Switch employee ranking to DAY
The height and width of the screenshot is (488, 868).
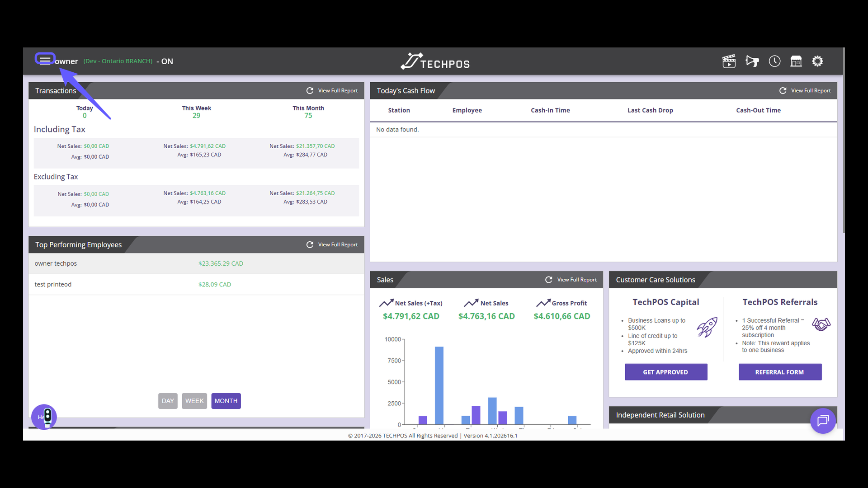168,401
